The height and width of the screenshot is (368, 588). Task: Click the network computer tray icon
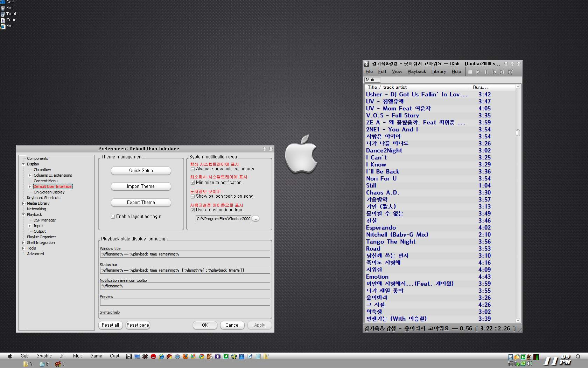[511, 363]
